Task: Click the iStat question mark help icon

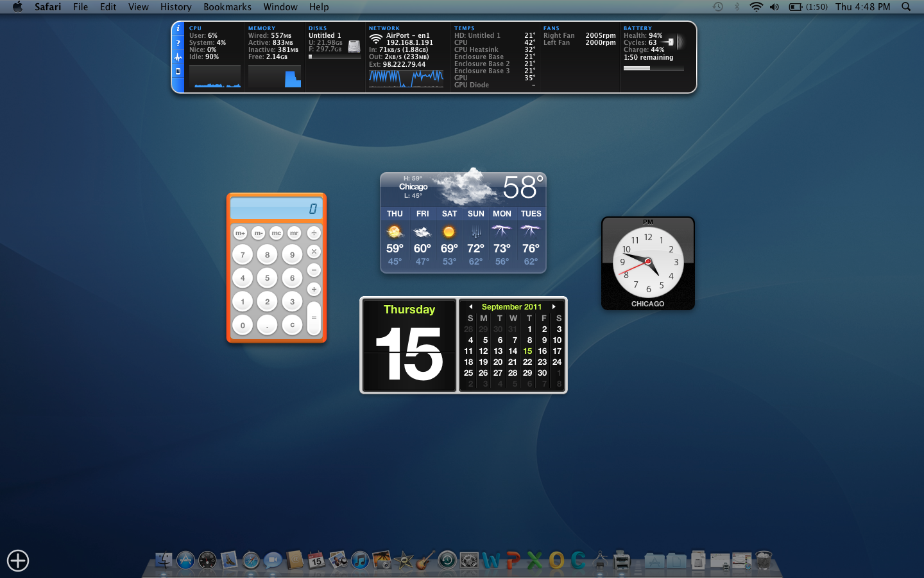Action: point(178,43)
